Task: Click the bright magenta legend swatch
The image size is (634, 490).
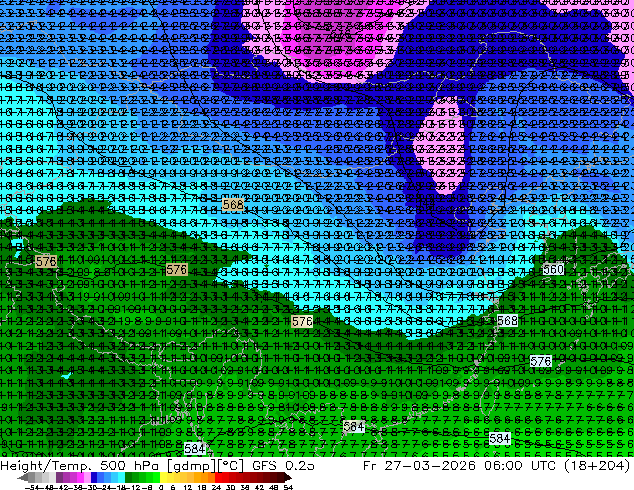Action: (80, 477)
